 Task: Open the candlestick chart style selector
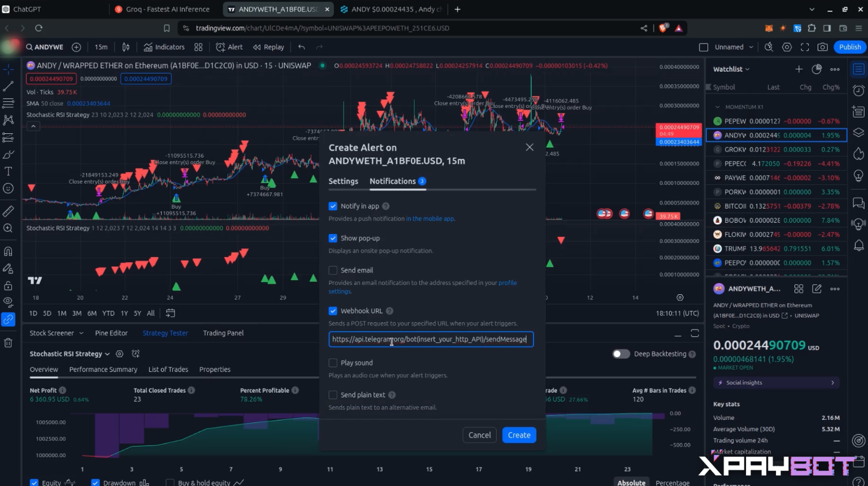click(x=126, y=47)
